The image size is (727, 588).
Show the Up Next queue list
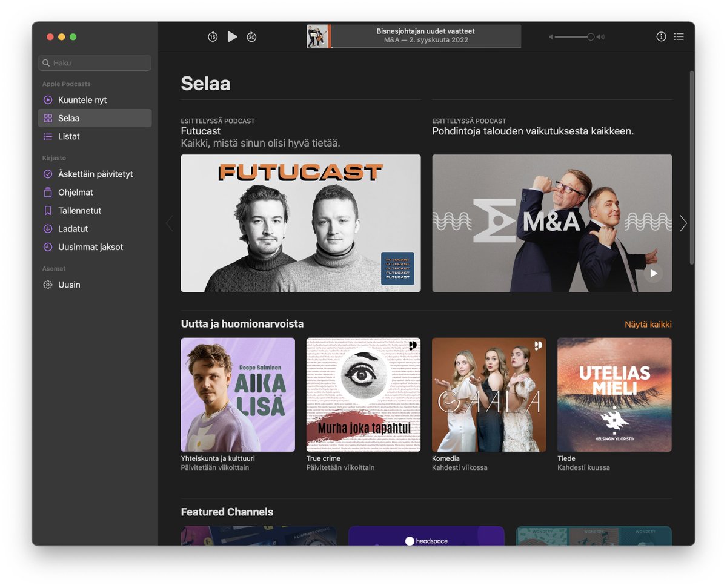[x=679, y=36]
